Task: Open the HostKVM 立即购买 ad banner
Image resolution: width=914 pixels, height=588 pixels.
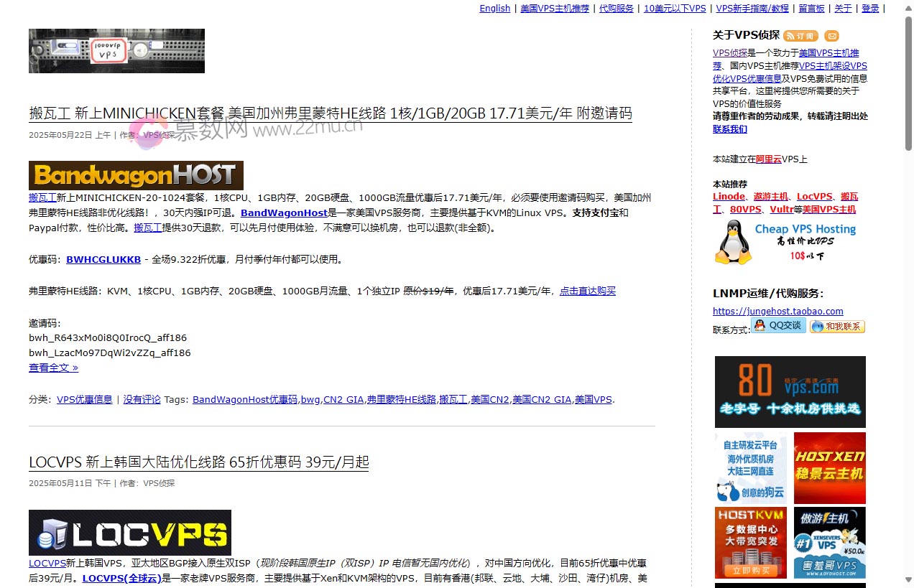Action: pyautogui.click(x=750, y=542)
